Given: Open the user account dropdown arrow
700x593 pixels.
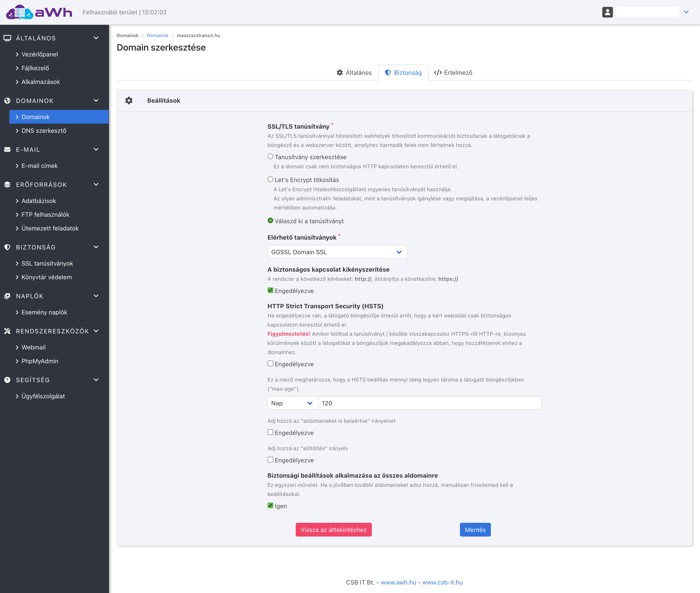Looking at the screenshot, I should pos(686,12).
